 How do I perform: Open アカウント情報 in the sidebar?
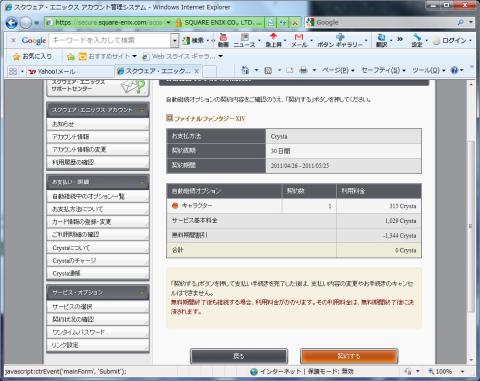(x=98, y=137)
